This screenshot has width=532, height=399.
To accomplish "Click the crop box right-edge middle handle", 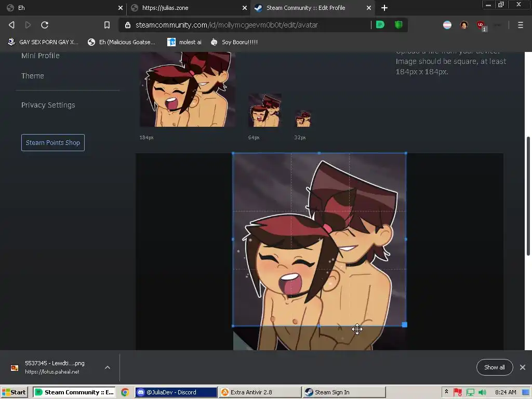I will (406, 239).
